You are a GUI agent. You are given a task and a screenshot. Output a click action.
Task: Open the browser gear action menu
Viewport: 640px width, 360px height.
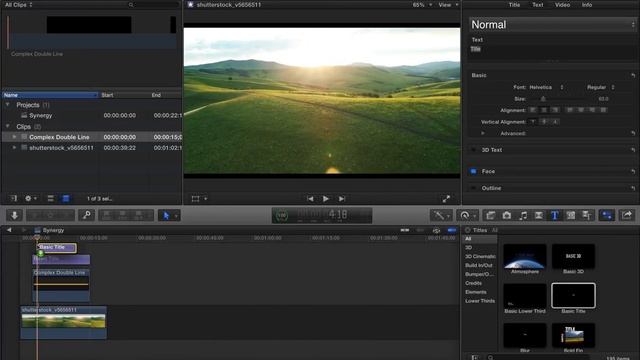30,199
